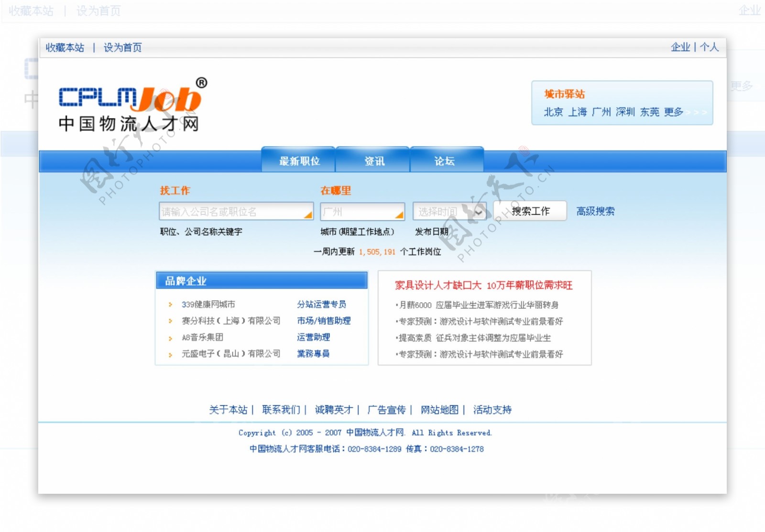The width and height of the screenshot is (765, 532).
Task: Open the 运营助理 job link
Action: pyautogui.click(x=314, y=337)
